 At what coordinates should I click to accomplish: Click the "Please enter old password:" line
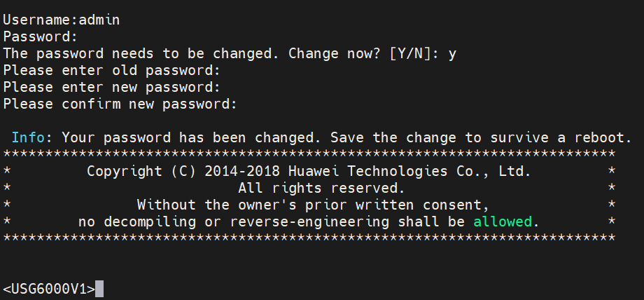(x=112, y=70)
